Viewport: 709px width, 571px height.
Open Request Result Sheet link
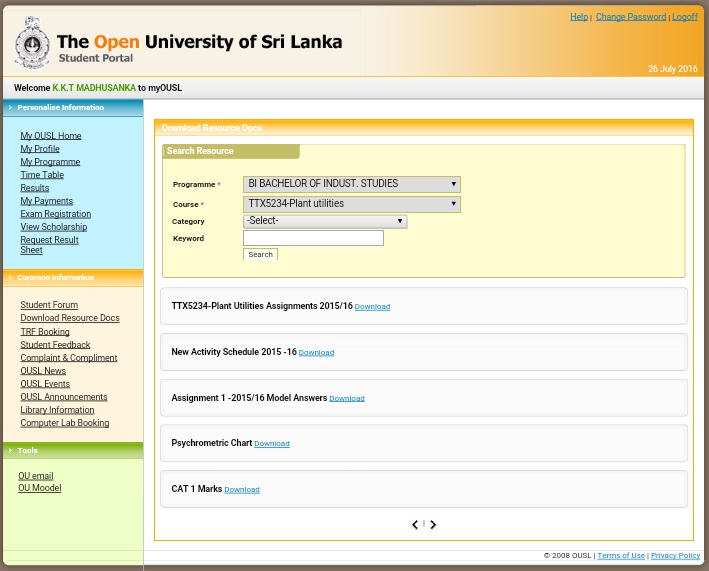point(49,245)
